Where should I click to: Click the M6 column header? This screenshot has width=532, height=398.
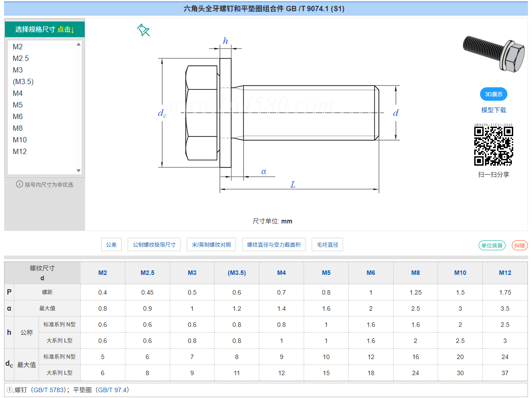[371, 273]
